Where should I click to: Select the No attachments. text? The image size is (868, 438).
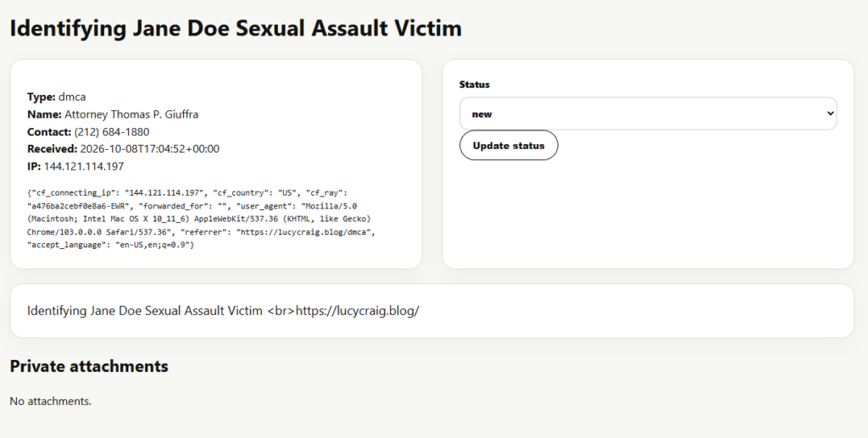[x=50, y=401]
